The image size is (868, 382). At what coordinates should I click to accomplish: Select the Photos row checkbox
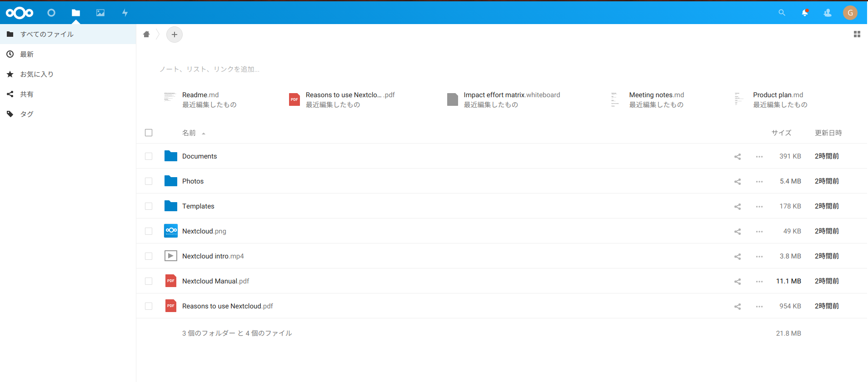tap(149, 181)
